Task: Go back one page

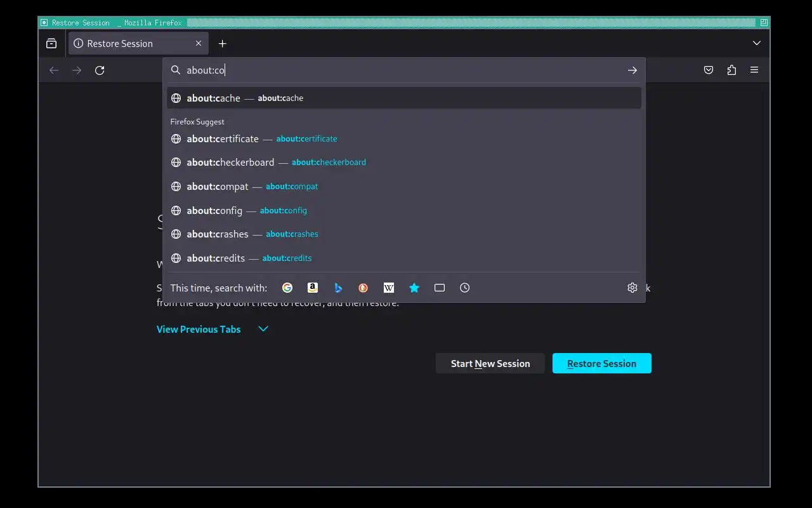Action: (54, 70)
